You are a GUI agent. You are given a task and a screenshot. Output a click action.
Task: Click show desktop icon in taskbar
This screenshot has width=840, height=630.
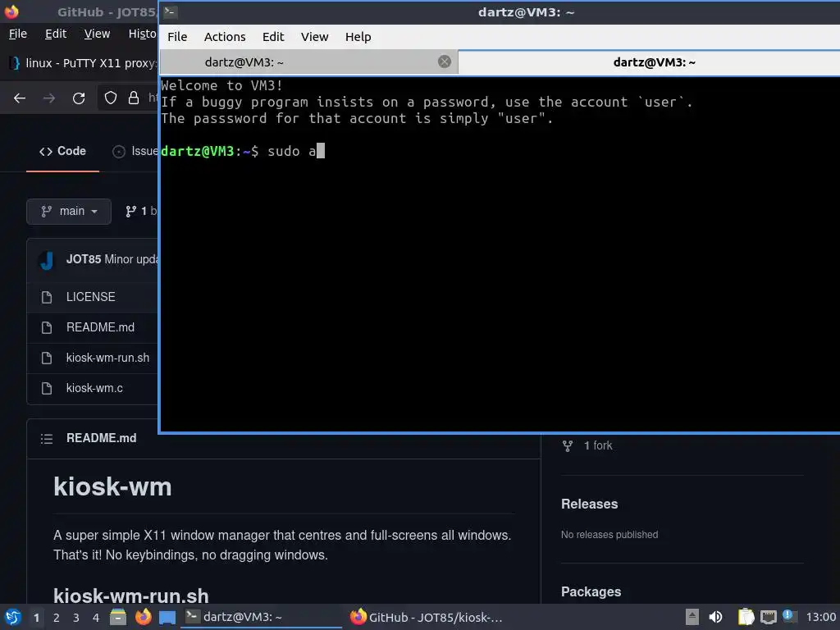click(167, 617)
